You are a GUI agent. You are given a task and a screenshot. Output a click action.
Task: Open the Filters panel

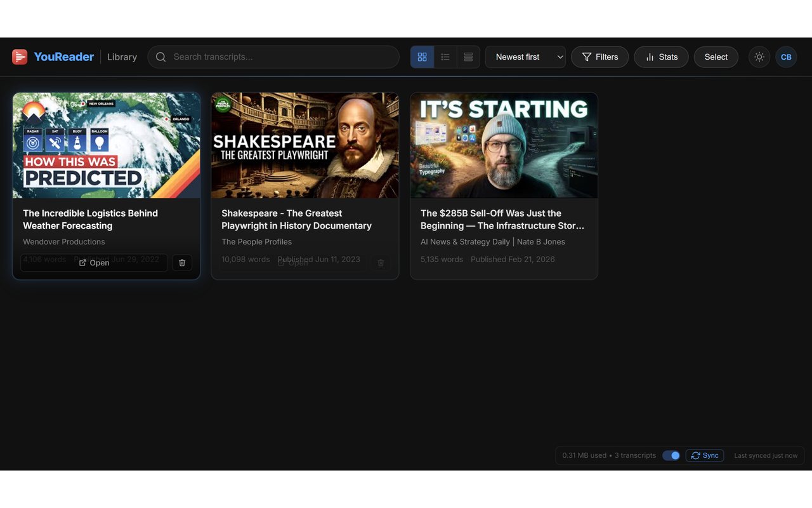click(599, 57)
